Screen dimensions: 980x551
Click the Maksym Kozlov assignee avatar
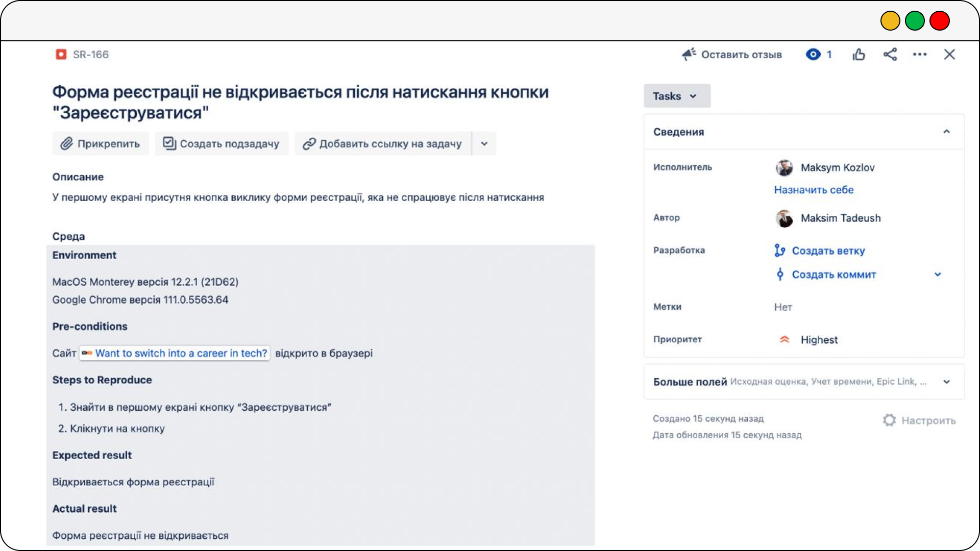785,167
